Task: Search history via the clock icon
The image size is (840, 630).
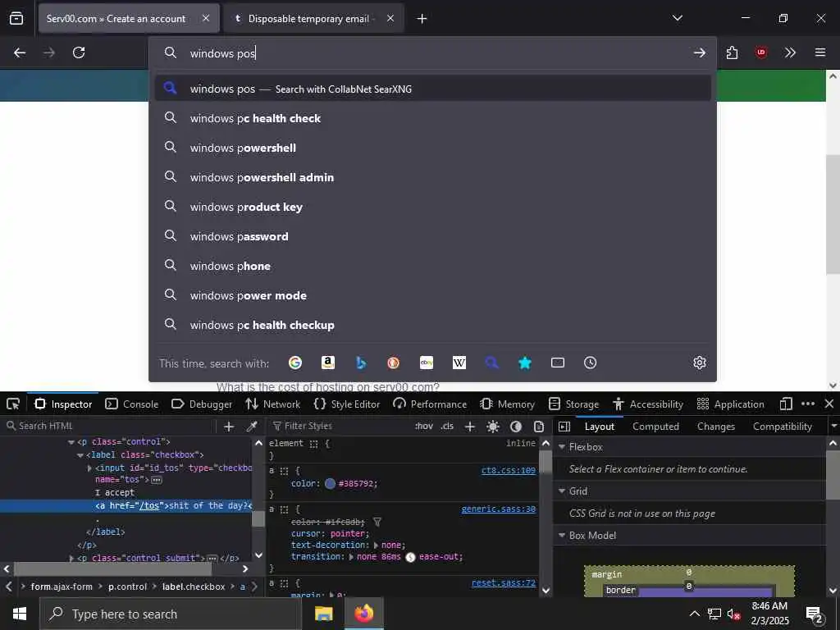Action: [591, 363]
